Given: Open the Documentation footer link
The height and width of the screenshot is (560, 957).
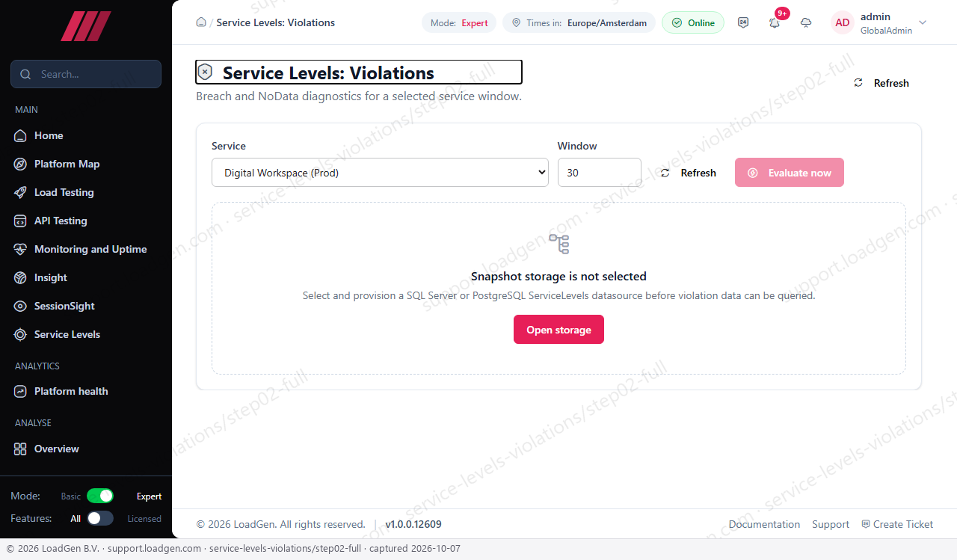Looking at the screenshot, I should tap(764, 524).
